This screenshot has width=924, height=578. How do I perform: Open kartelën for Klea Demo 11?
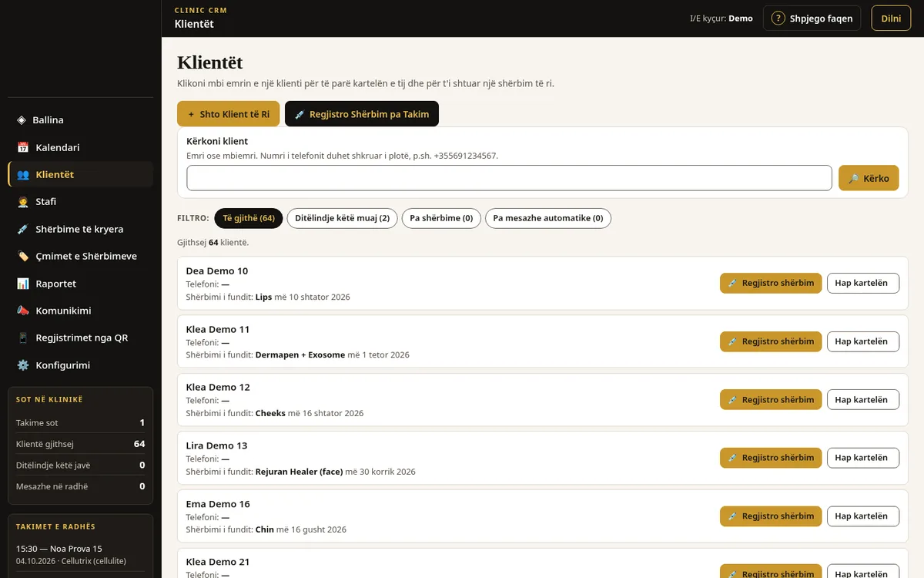863,341
